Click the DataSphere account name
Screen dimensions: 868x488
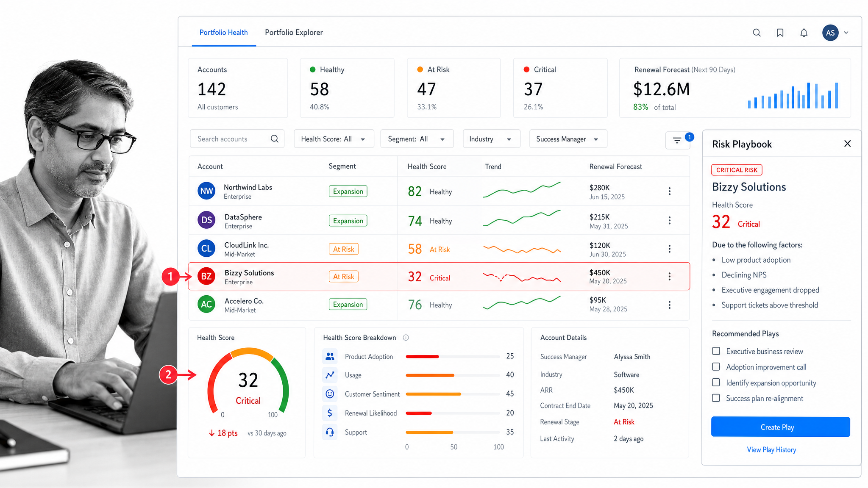pyautogui.click(x=243, y=217)
